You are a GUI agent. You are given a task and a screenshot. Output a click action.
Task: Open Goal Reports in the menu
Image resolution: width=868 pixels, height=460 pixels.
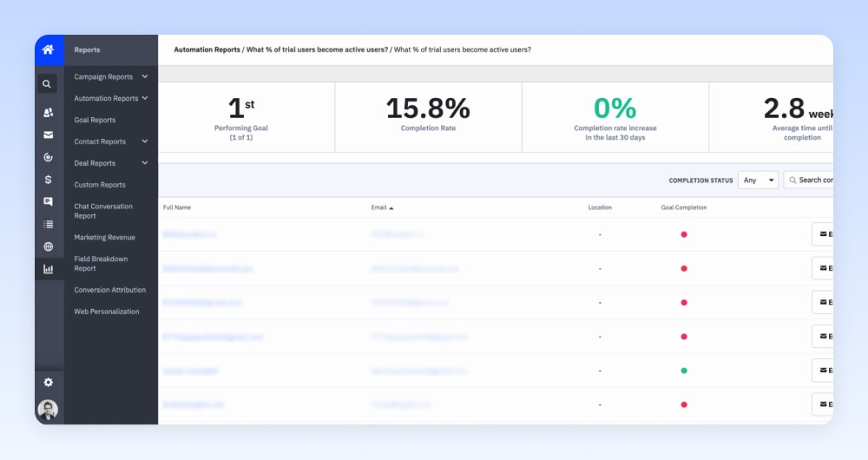[95, 120]
